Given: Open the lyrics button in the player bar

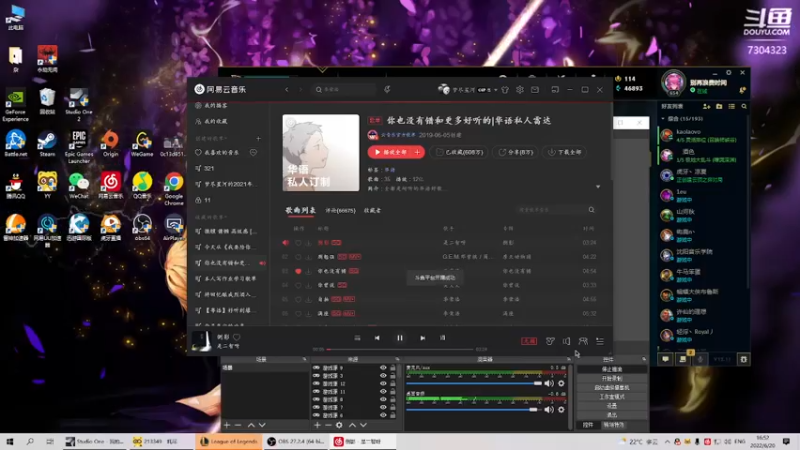Looking at the screenshot, I should point(442,338).
